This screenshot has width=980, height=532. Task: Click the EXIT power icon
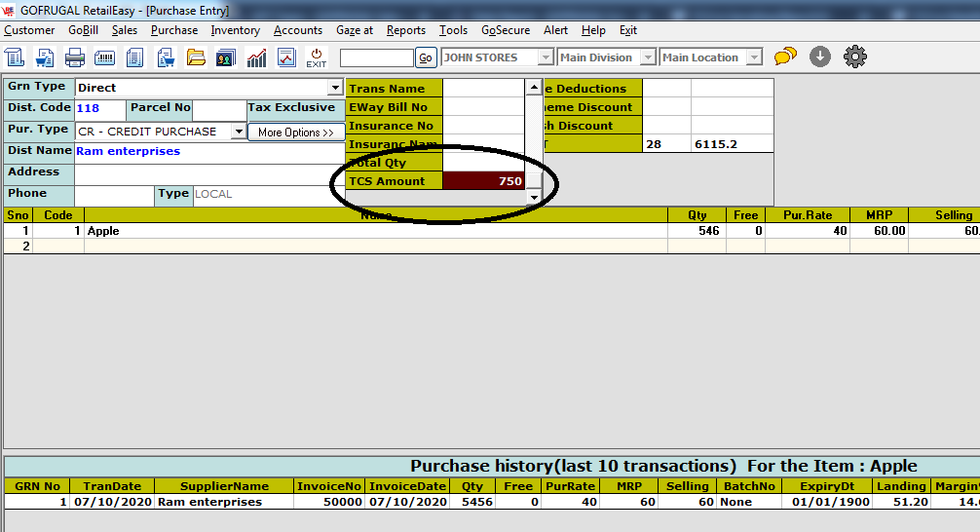pos(317,57)
